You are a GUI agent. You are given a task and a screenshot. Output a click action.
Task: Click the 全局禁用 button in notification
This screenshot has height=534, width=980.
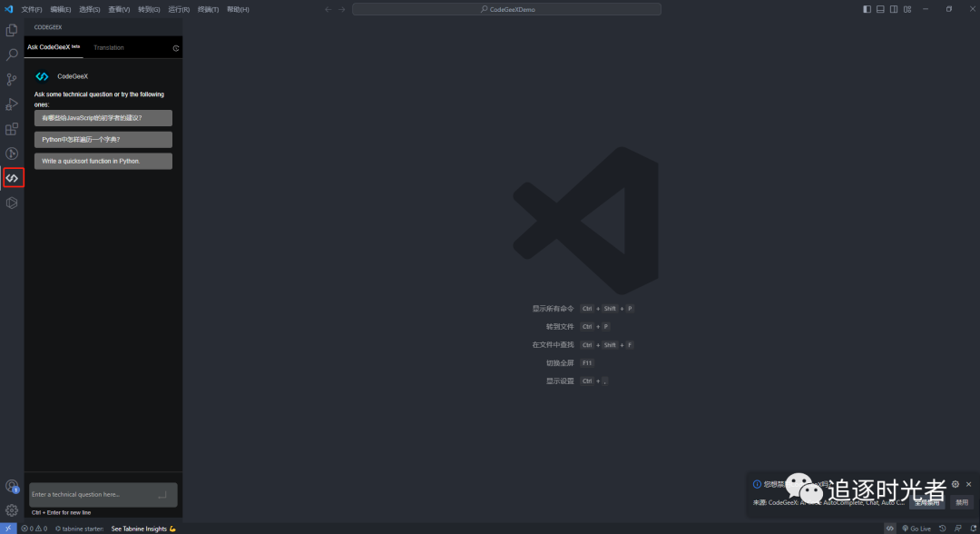[x=926, y=502]
